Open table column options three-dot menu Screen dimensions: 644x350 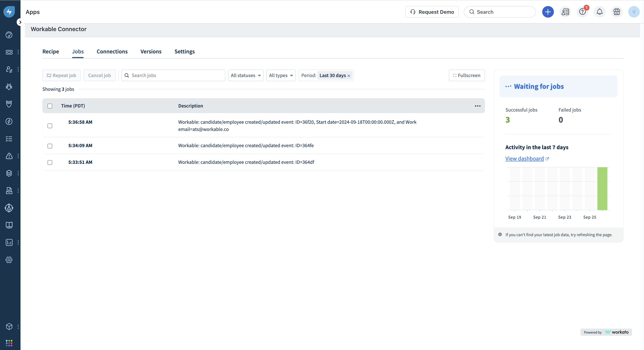coord(478,106)
